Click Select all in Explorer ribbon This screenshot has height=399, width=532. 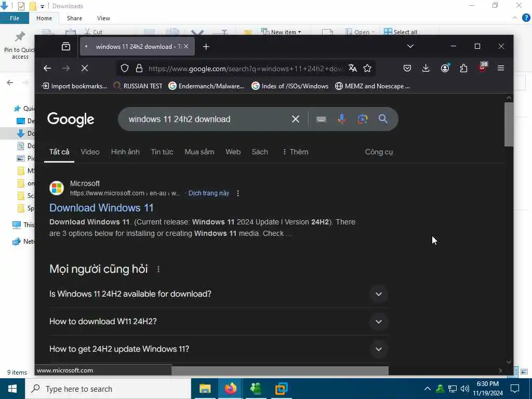(x=401, y=32)
